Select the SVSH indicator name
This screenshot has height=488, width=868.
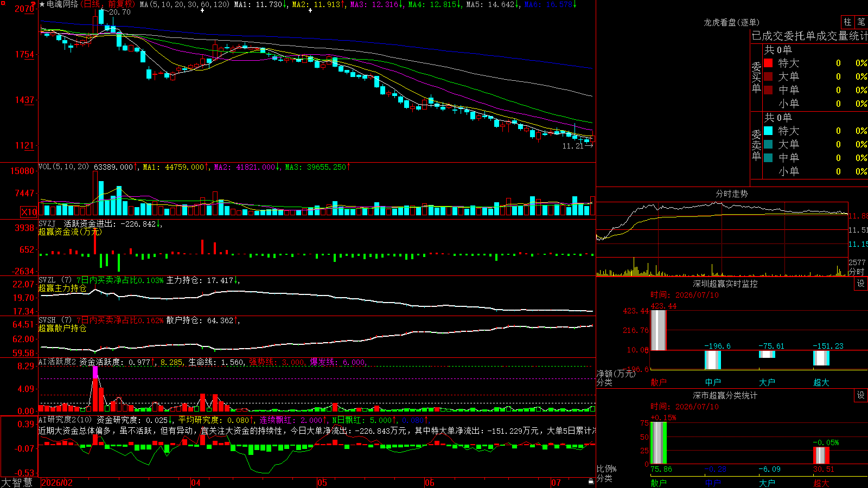click(47, 320)
